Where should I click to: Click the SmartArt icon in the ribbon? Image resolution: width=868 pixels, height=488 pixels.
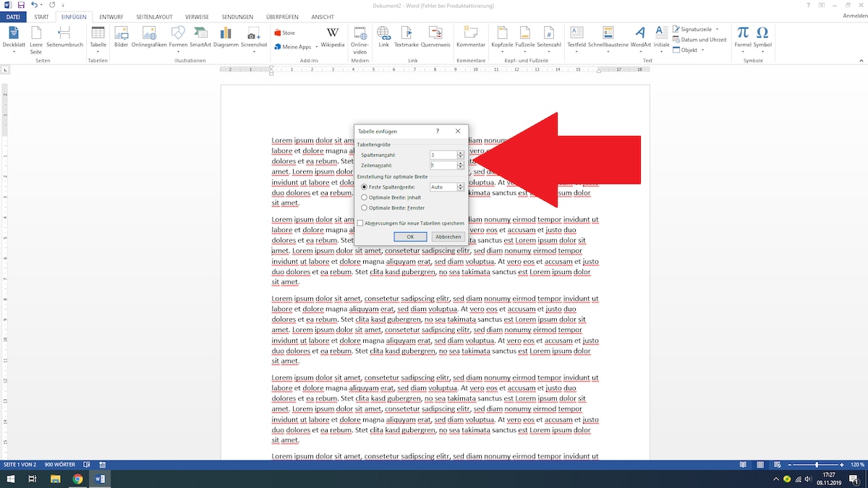coord(200,36)
